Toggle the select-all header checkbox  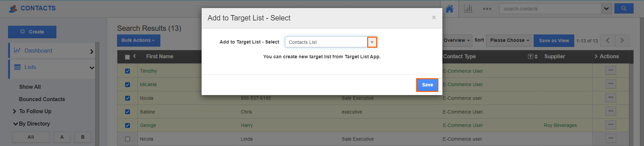pyautogui.click(x=127, y=57)
